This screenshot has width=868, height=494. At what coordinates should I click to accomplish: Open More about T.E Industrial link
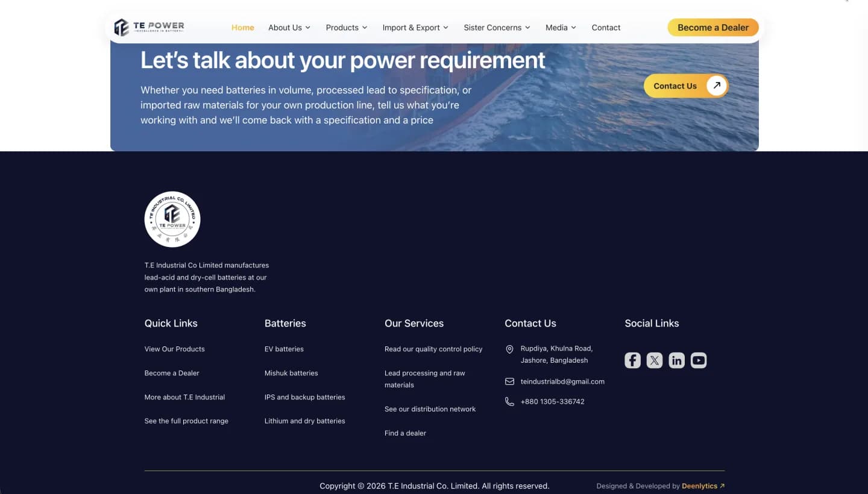(x=184, y=397)
